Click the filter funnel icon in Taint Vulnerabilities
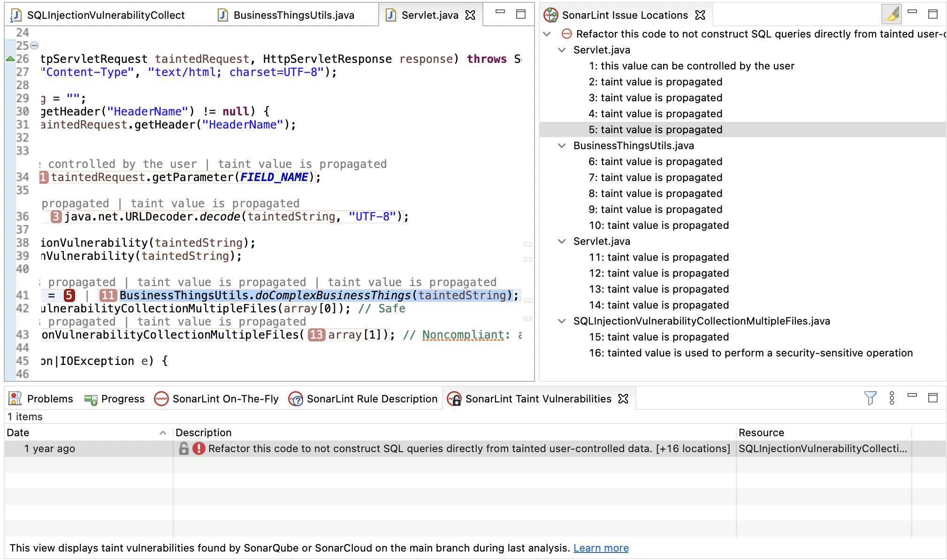 [870, 398]
